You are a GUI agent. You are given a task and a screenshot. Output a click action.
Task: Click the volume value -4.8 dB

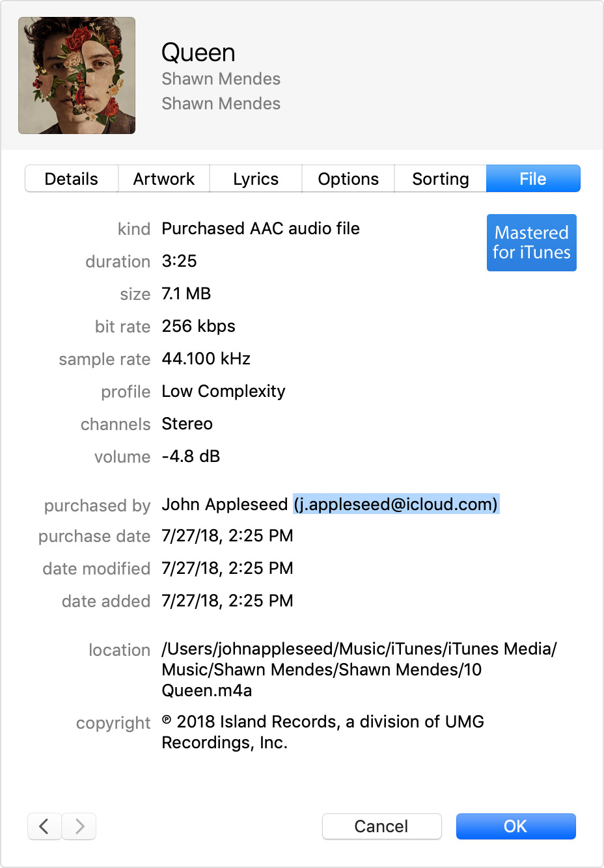(x=191, y=456)
